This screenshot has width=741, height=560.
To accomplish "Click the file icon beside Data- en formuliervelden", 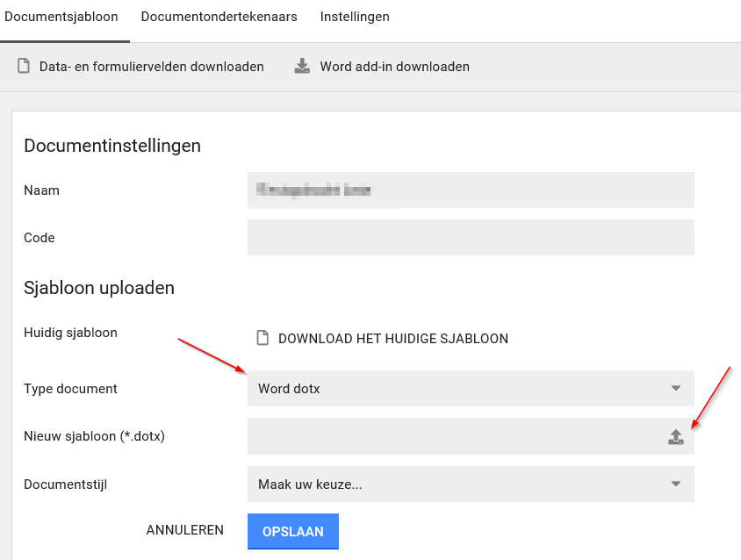I will pos(24,67).
